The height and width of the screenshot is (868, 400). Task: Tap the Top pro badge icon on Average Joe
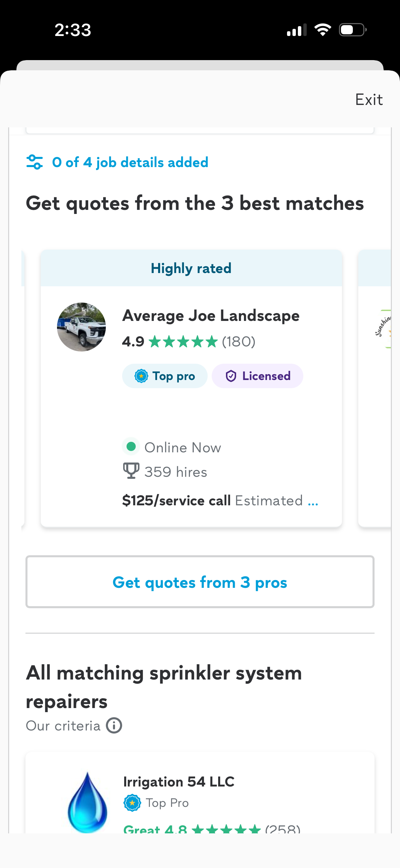(x=141, y=376)
